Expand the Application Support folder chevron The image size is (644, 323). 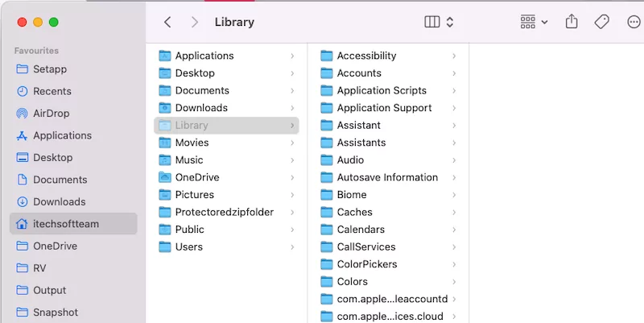pos(454,108)
